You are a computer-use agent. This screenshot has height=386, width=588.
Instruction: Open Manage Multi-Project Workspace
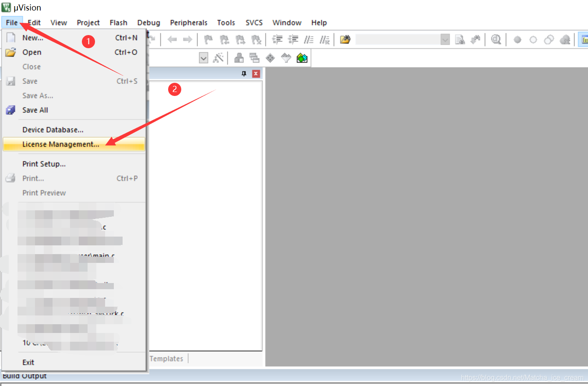(254, 58)
